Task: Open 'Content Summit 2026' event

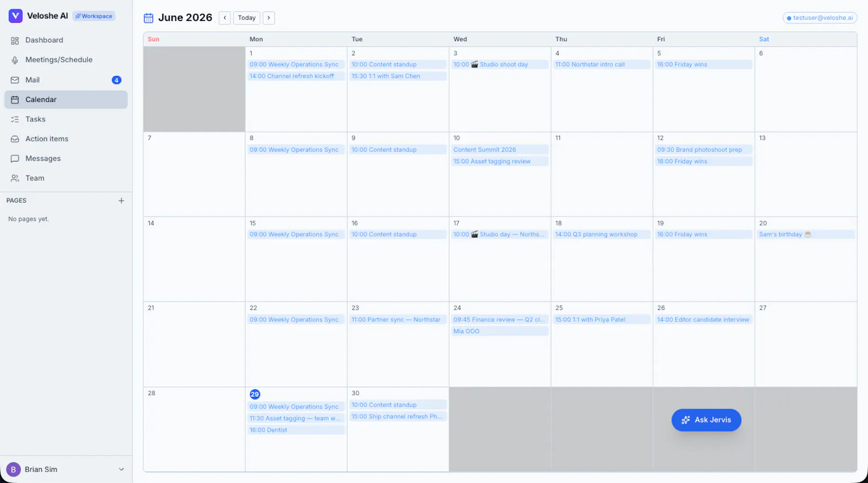Action: [500, 150]
